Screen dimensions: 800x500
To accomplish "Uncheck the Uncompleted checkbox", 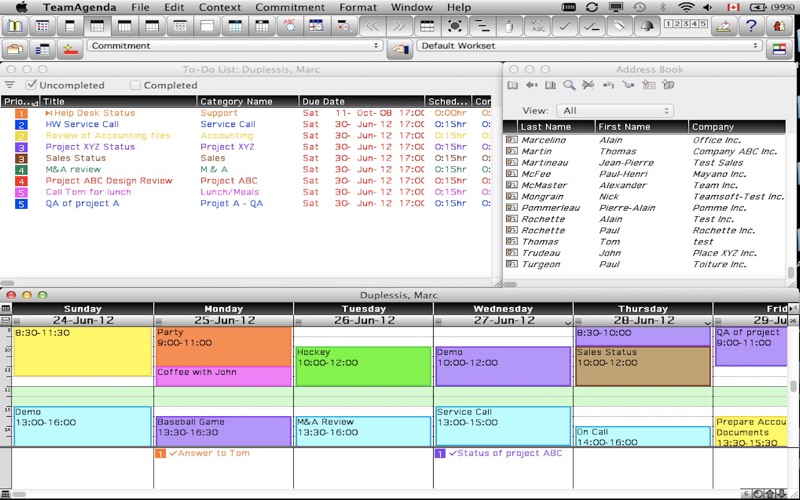I will click(x=32, y=85).
